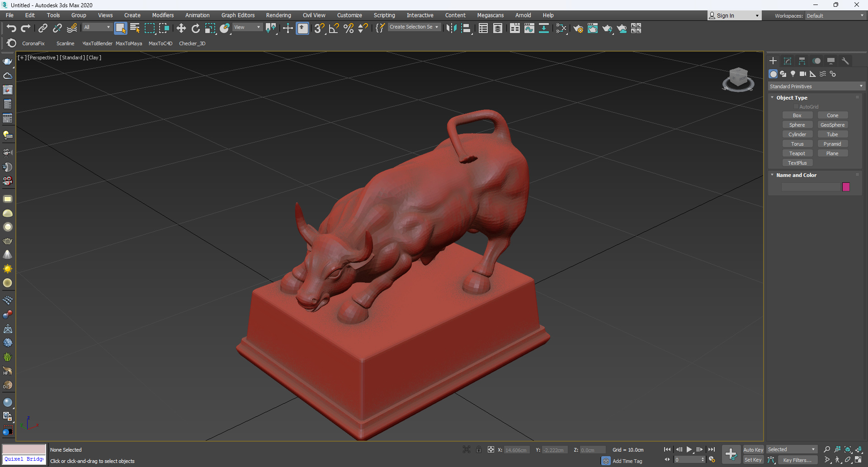Screen dimensions: 868x467
Task: Open Create Selection Set dropdown
Action: pyautogui.click(x=414, y=27)
